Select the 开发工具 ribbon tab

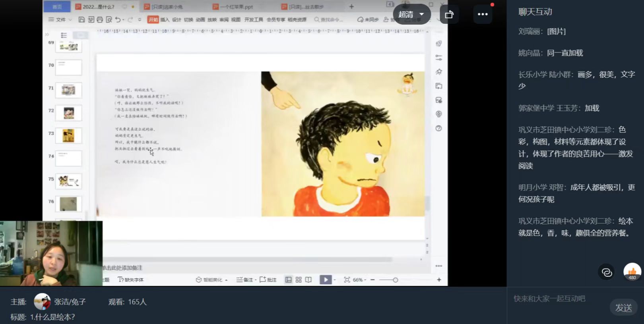point(254,19)
